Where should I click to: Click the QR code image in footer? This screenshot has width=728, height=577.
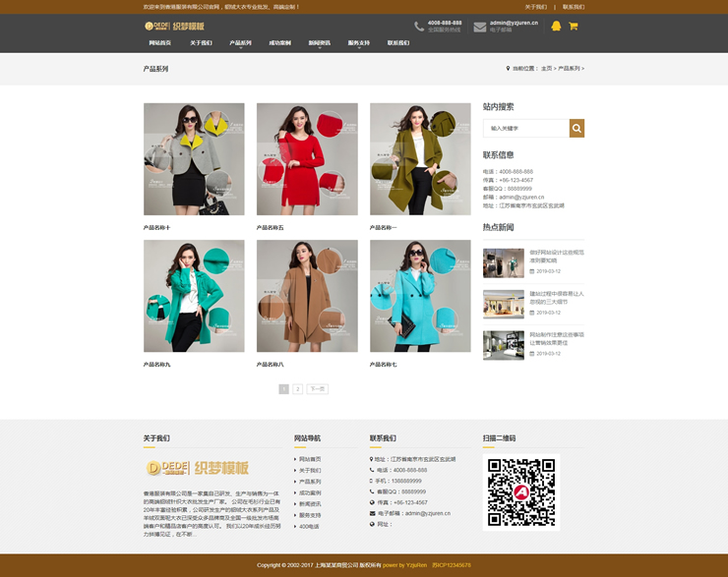(x=520, y=491)
